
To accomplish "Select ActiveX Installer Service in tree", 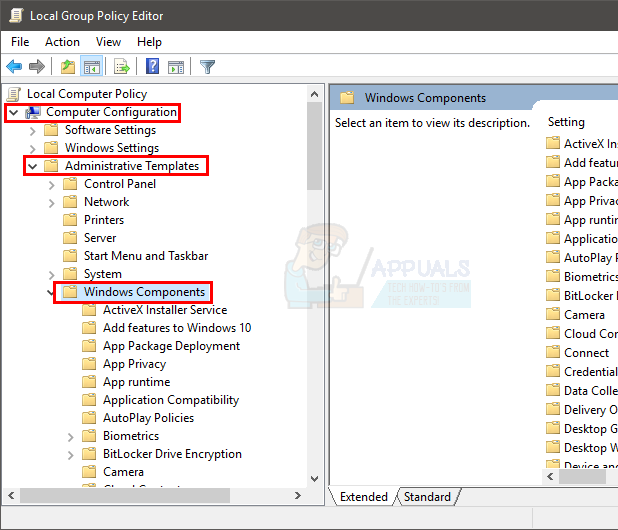I will 165,310.
